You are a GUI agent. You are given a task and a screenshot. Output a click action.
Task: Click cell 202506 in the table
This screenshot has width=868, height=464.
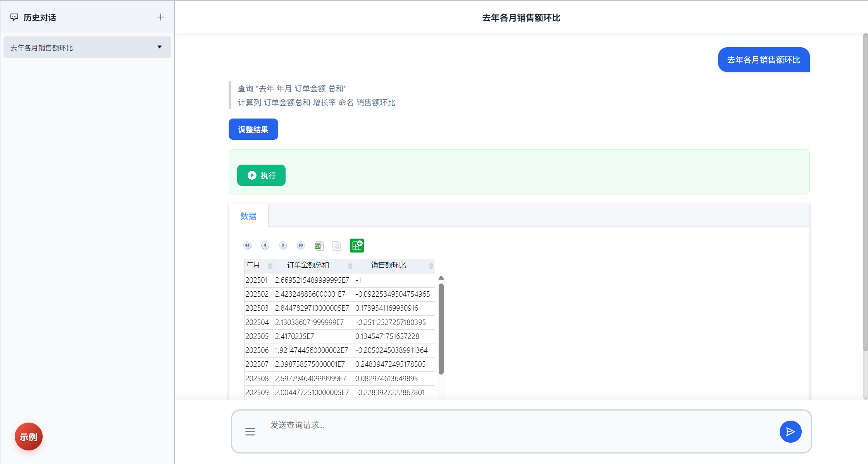click(259, 350)
